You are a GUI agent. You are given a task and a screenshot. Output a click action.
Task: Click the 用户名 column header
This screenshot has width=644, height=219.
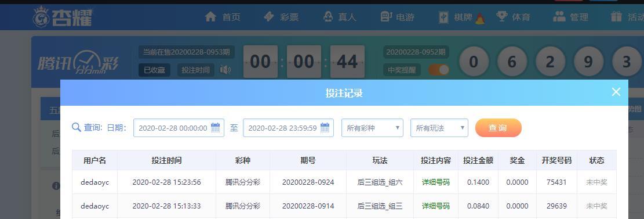click(95, 160)
